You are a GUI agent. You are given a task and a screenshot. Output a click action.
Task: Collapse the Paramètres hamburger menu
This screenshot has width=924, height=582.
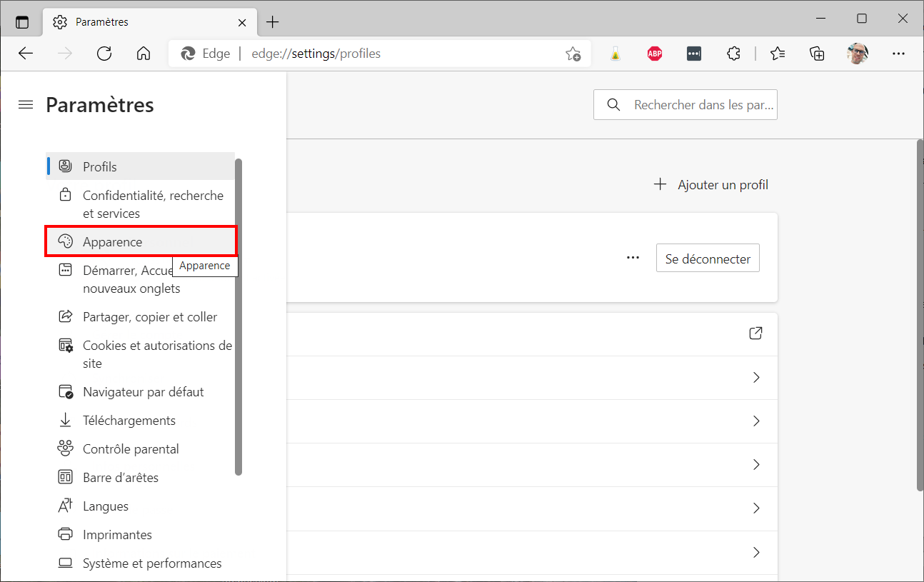(x=26, y=105)
